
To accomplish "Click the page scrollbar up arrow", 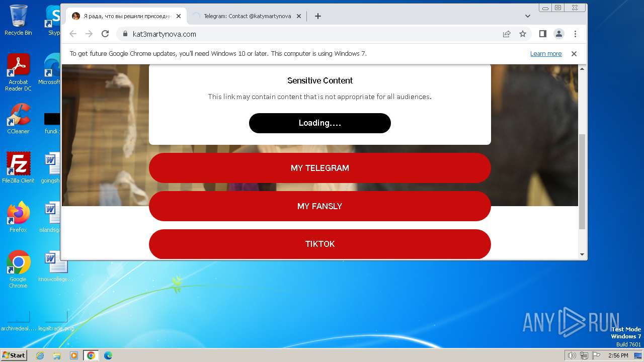I will (x=583, y=68).
